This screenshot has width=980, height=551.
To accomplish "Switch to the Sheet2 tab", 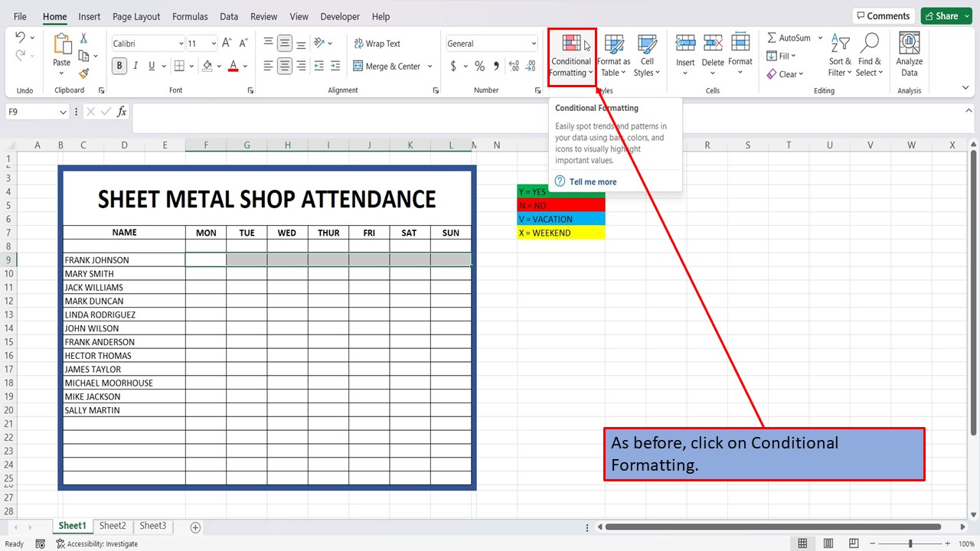I will (113, 526).
